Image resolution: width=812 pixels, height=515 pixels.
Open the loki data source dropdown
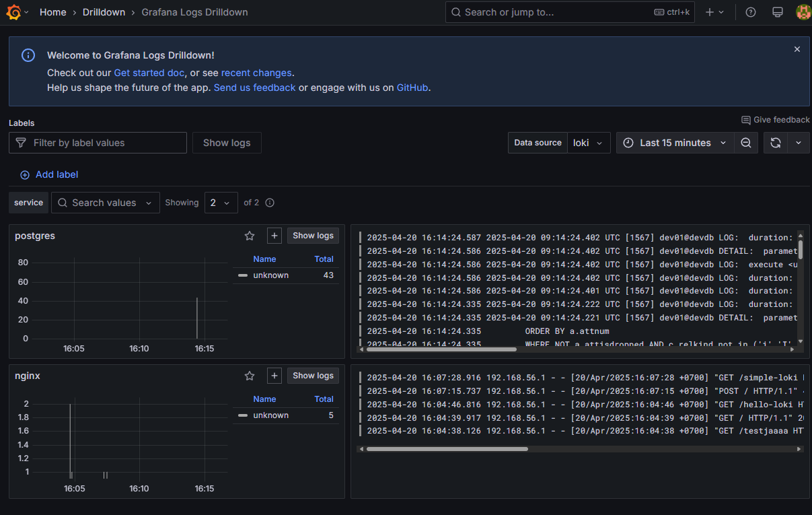tap(590, 143)
